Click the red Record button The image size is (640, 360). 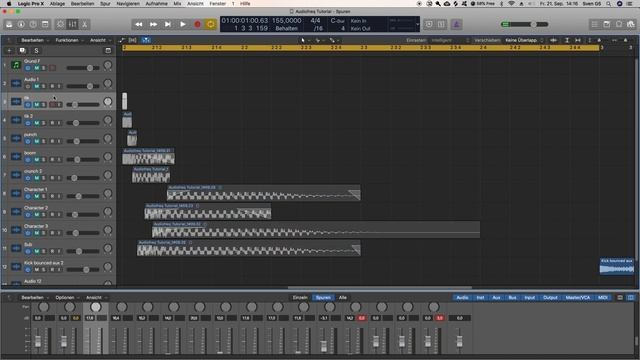[x=197, y=24]
